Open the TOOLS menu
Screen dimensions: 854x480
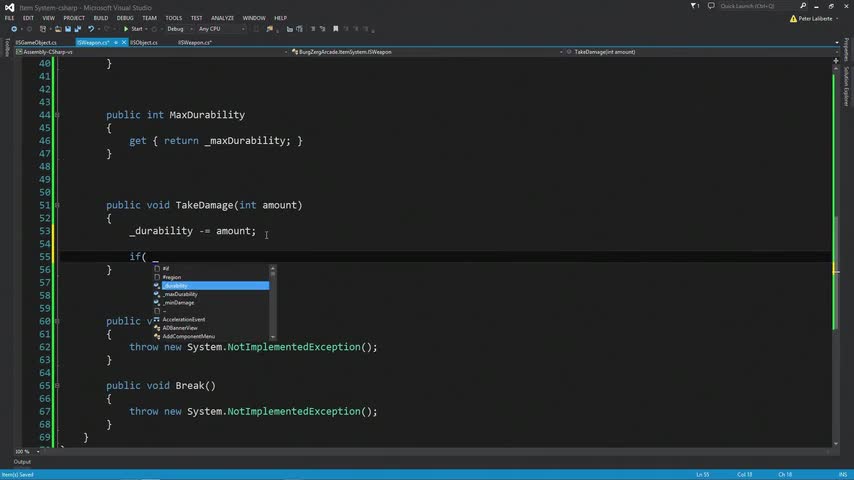click(x=174, y=18)
